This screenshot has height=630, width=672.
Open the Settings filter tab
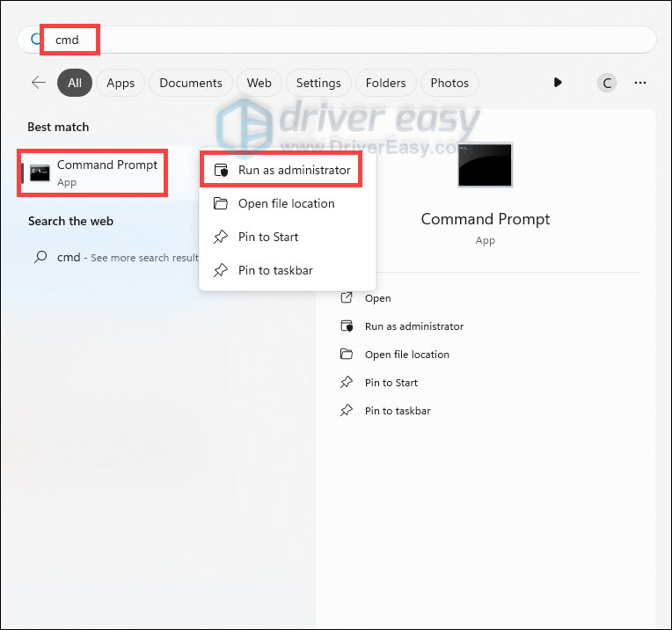coord(318,83)
